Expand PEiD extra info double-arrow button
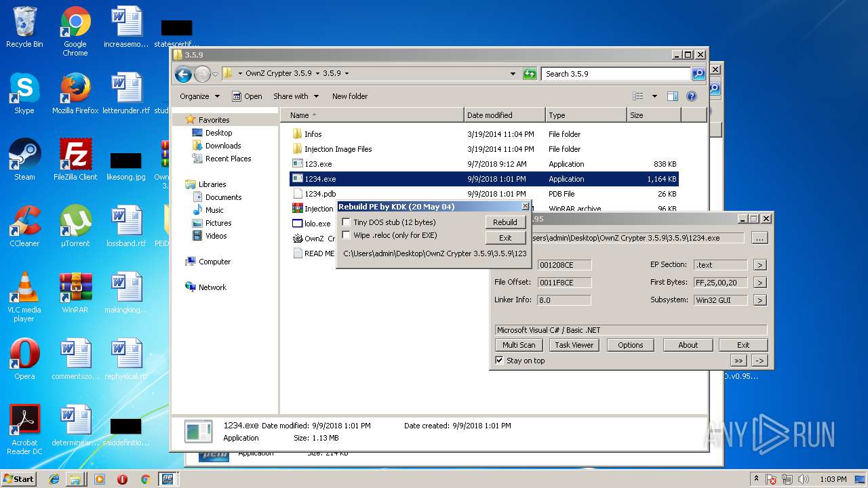The image size is (868, 488). point(738,361)
